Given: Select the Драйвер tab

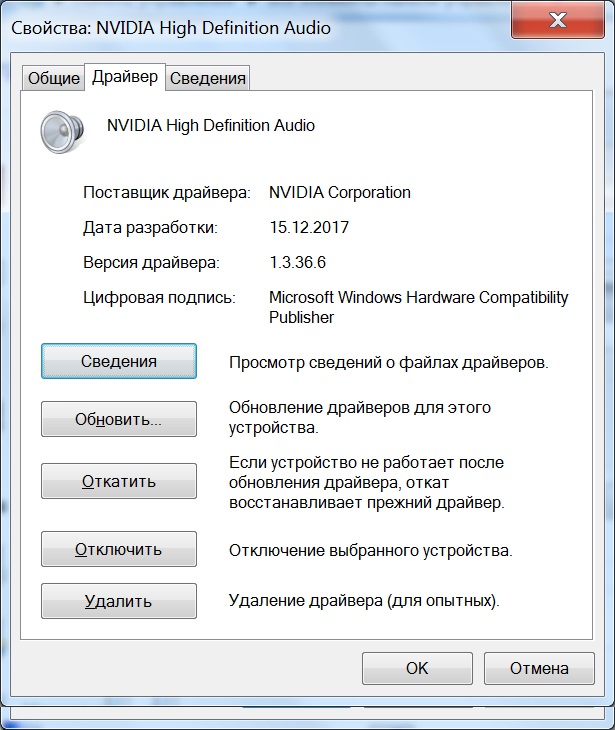Looking at the screenshot, I should point(124,77).
